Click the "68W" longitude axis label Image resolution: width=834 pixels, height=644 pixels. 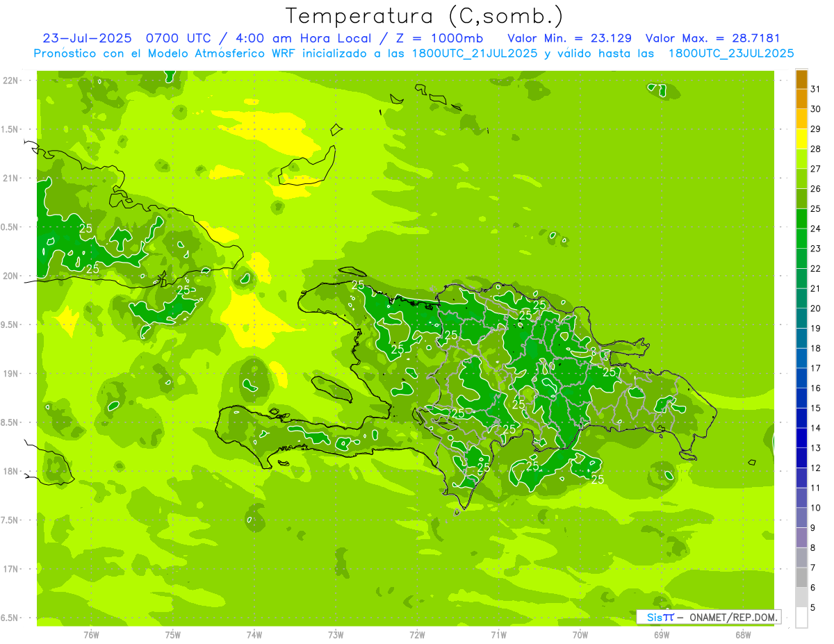pyautogui.click(x=743, y=635)
